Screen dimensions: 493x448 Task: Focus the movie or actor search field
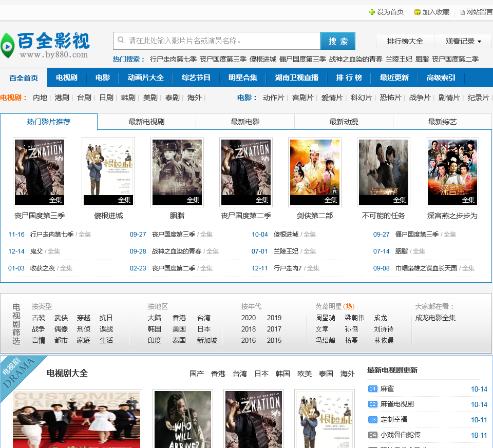[x=217, y=41]
